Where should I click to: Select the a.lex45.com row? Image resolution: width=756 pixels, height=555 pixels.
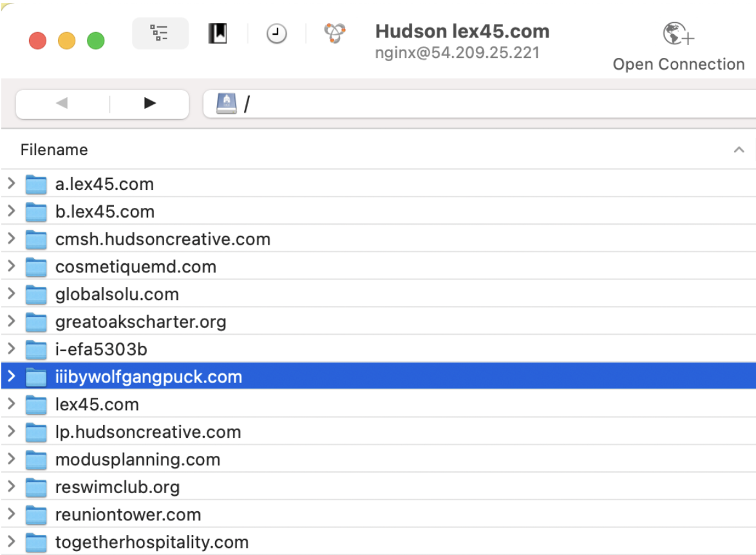point(379,183)
